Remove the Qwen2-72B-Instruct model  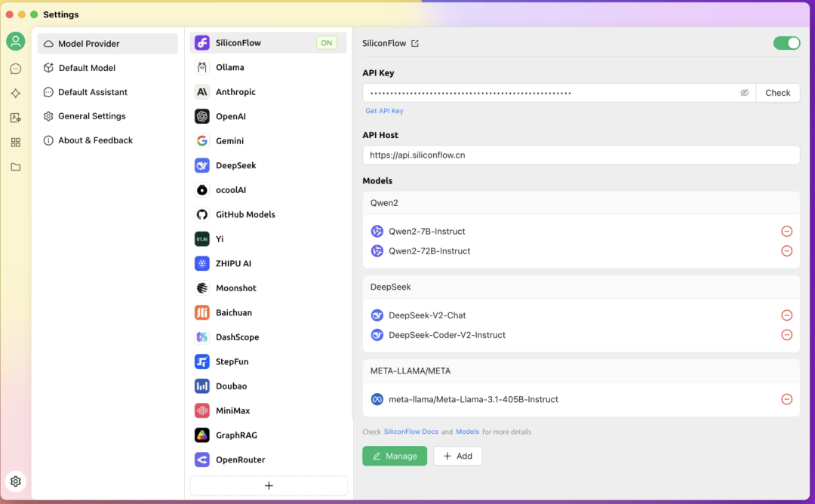point(787,251)
